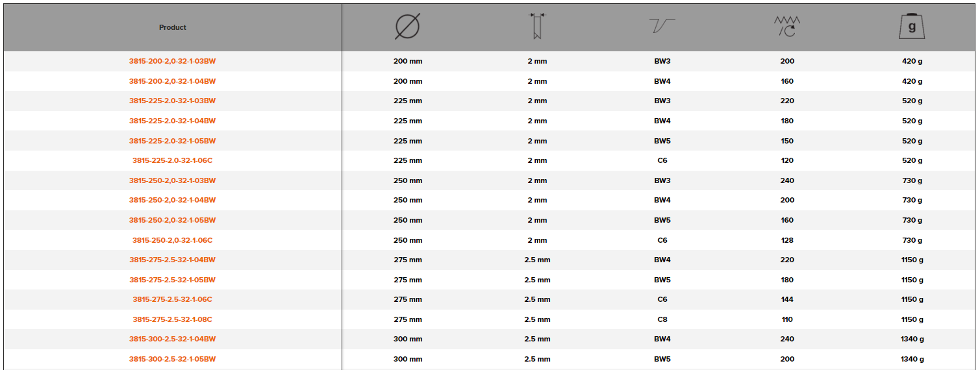View product 3815-250-2,0-32-1-06C
This screenshot has width=980, height=370.
point(173,240)
